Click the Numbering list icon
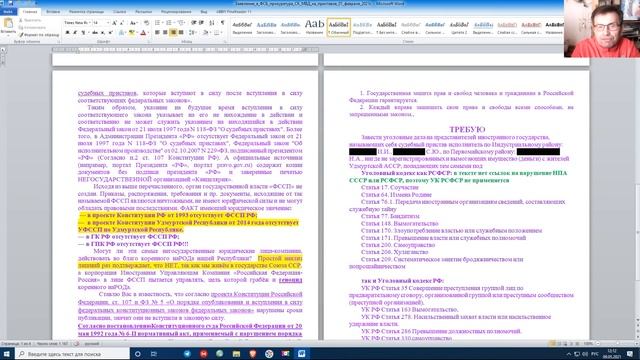Viewport: 640px width, 360px height. coord(169,23)
